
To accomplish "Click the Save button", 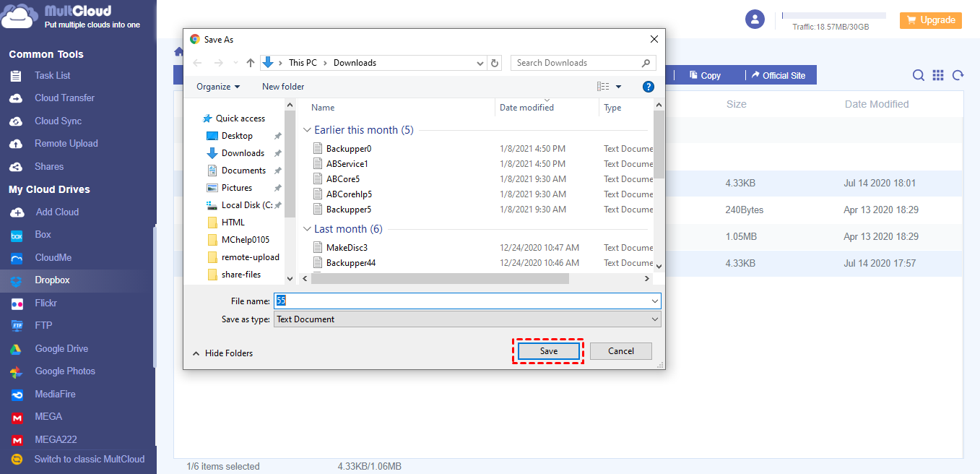I will [x=549, y=351].
